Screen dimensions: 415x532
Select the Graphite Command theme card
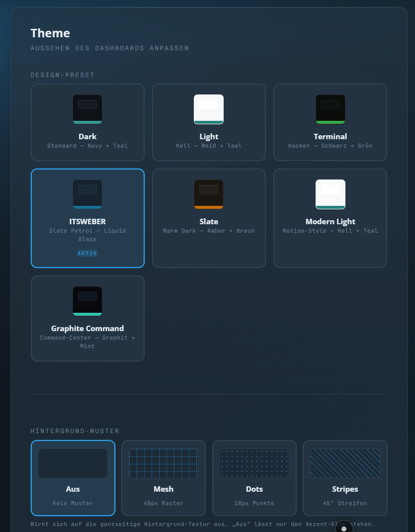(87, 318)
